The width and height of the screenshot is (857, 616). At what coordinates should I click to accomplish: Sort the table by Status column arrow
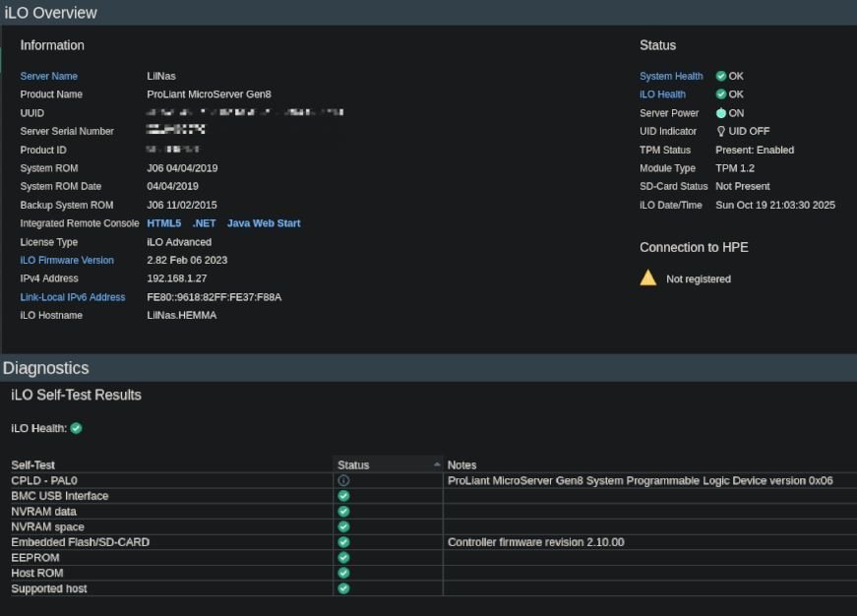(x=436, y=464)
